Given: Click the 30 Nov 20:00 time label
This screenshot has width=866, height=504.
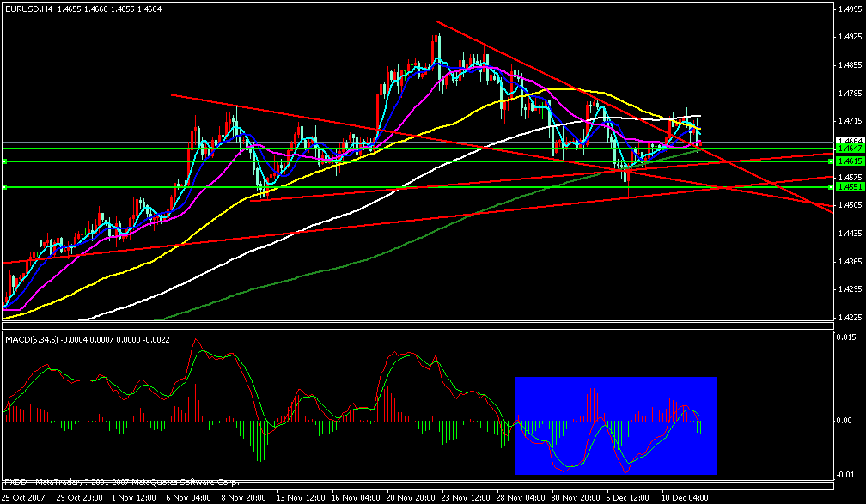Looking at the screenshot, I should coord(575,498).
